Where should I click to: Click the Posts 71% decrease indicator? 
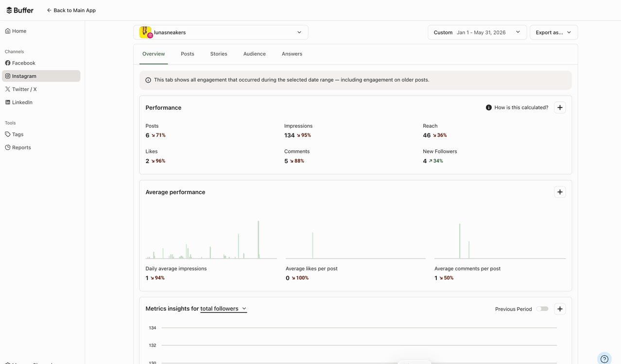pyautogui.click(x=158, y=135)
